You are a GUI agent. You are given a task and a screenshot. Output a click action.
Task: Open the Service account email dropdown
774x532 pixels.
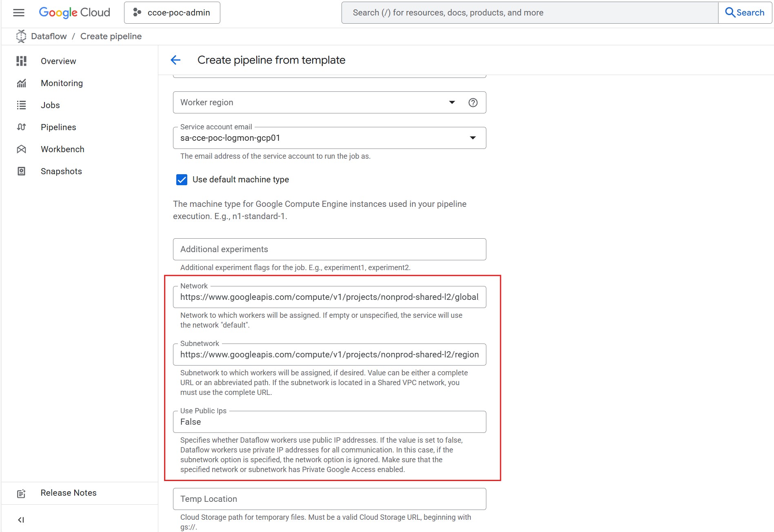[x=472, y=138]
